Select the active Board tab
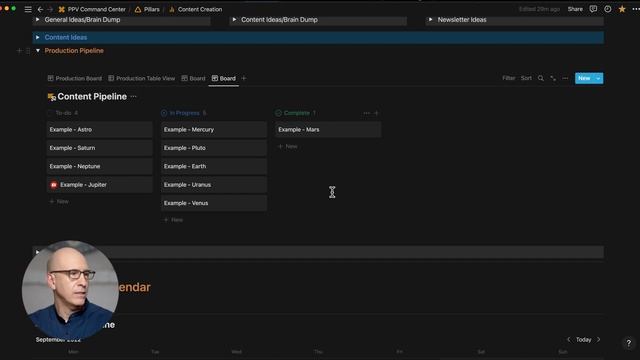Viewport: 640px width, 360px height. coord(224,78)
